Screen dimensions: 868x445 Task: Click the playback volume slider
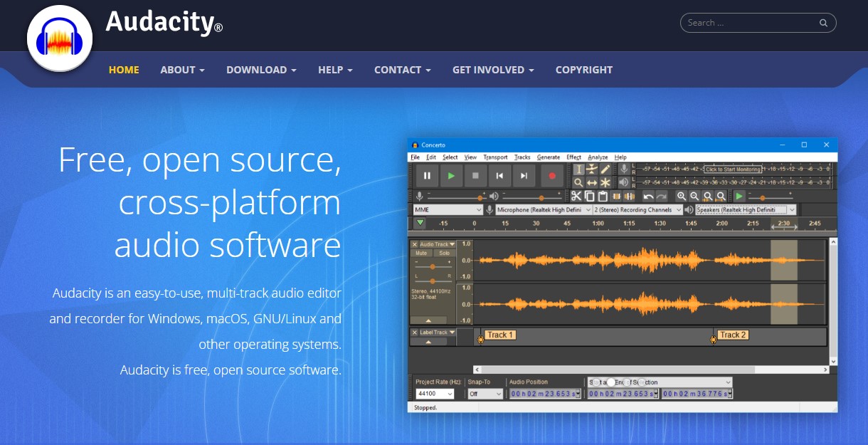531,197
